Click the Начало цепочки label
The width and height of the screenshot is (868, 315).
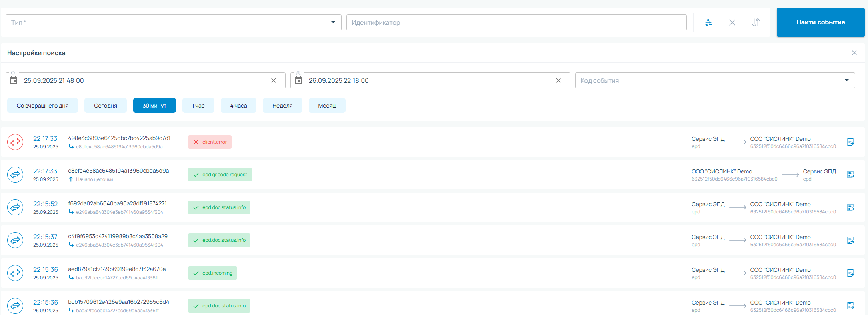tap(94, 179)
